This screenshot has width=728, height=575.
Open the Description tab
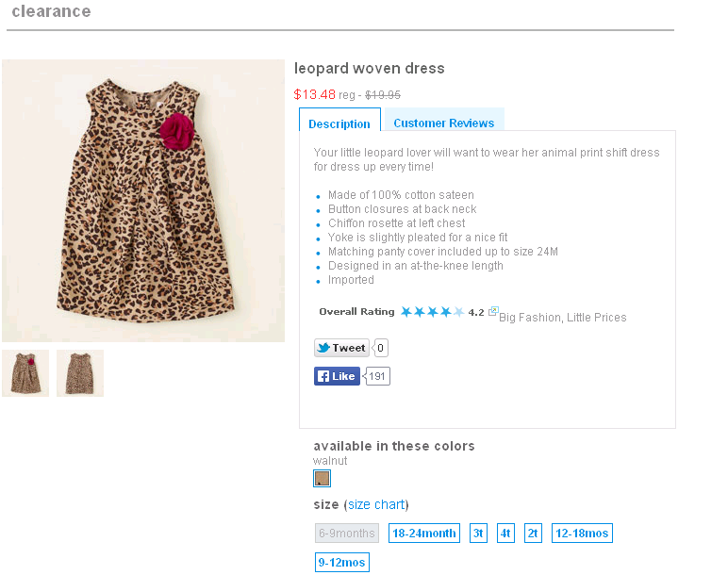pyautogui.click(x=339, y=123)
